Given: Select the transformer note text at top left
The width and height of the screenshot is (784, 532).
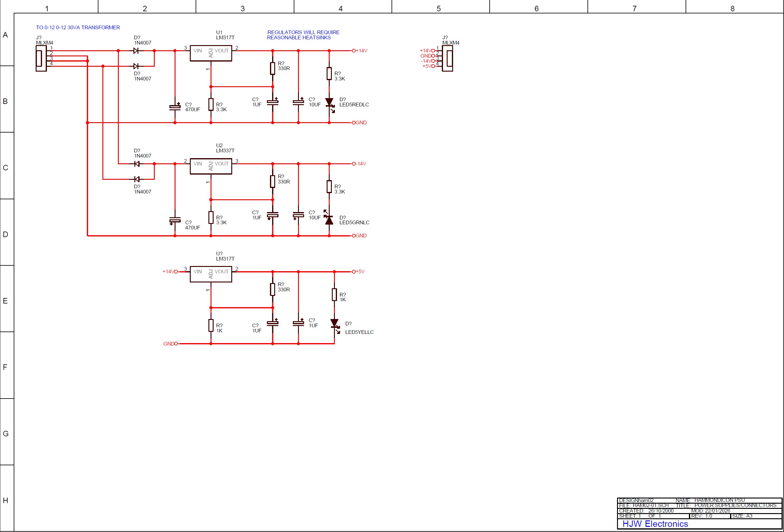Looking at the screenshot, I should coord(78,28).
